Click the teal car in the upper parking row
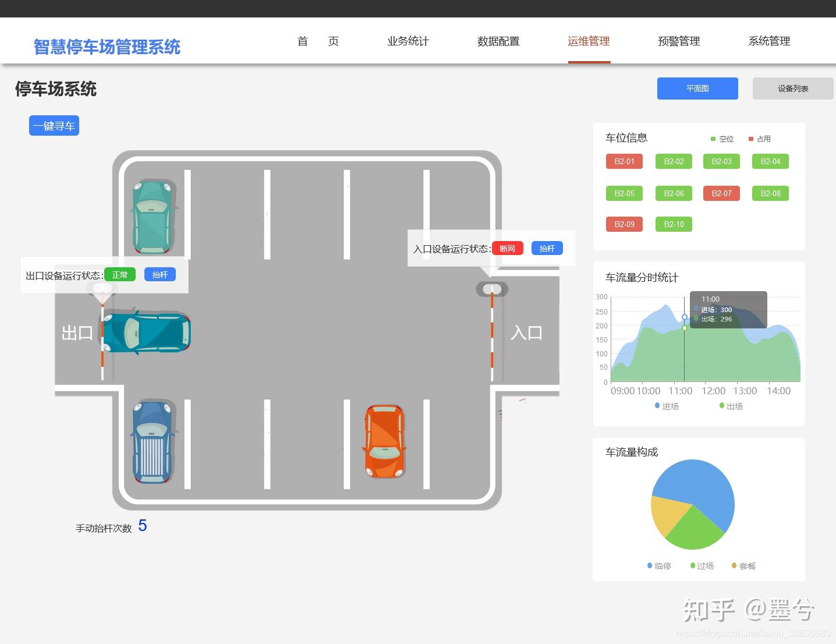 (x=153, y=215)
